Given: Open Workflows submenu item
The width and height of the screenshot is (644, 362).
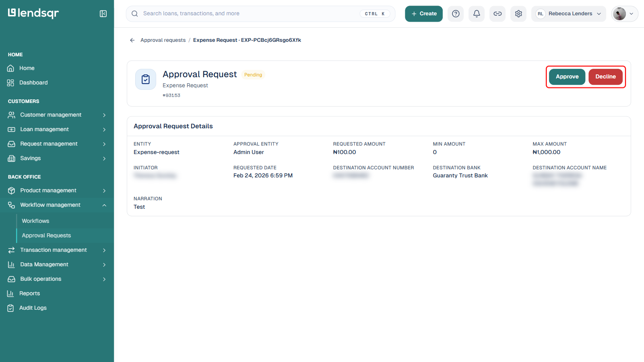Looking at the screenshot, I should click(x=35, y=221).
